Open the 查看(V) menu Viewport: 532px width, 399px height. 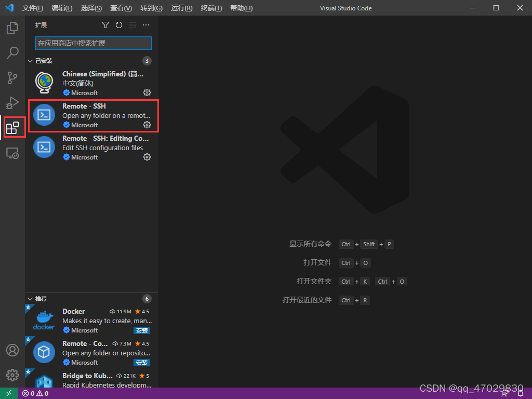[x=121, y=8]
